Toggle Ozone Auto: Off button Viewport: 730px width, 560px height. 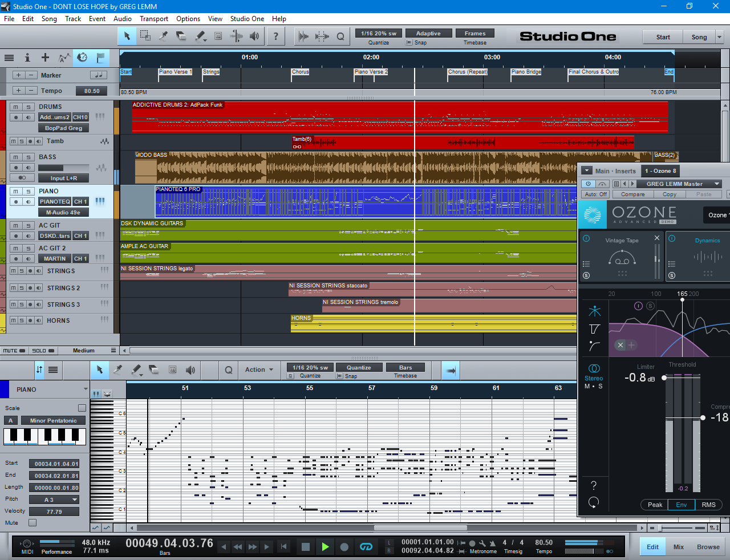click(595, 194)
